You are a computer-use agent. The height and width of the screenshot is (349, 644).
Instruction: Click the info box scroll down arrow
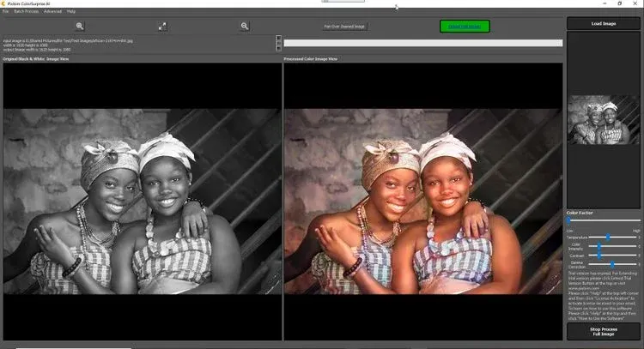278,48
